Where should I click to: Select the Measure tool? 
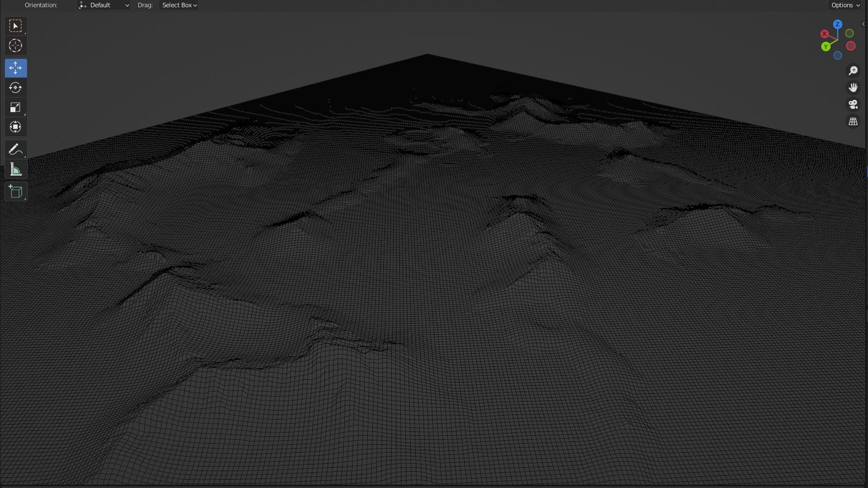15,169
